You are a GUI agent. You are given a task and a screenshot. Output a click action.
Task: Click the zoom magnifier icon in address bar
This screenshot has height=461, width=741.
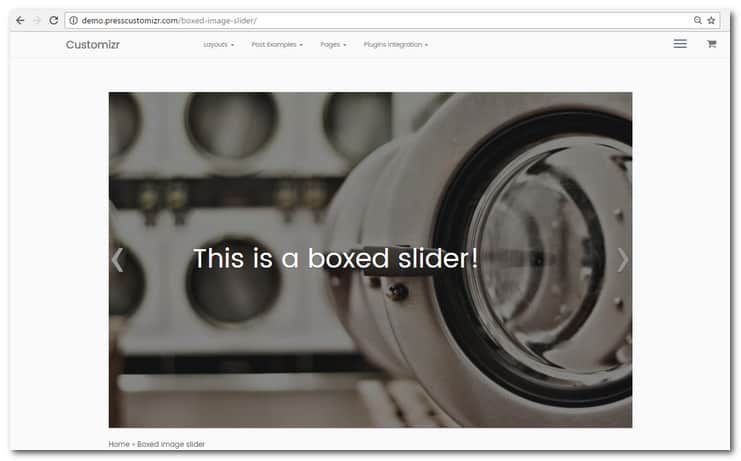point(697,20)
